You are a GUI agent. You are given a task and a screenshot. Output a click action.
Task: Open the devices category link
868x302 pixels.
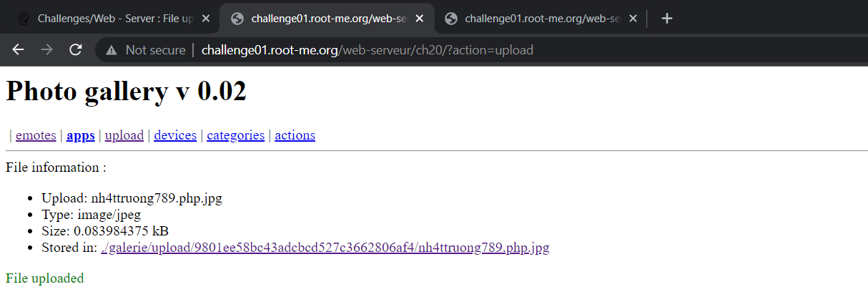coord(175,135)
